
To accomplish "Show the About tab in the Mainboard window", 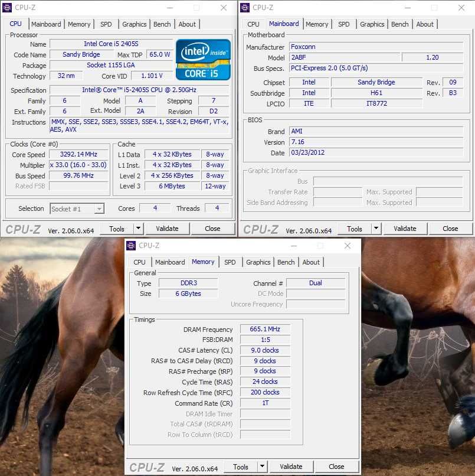I will click(425, 24).
